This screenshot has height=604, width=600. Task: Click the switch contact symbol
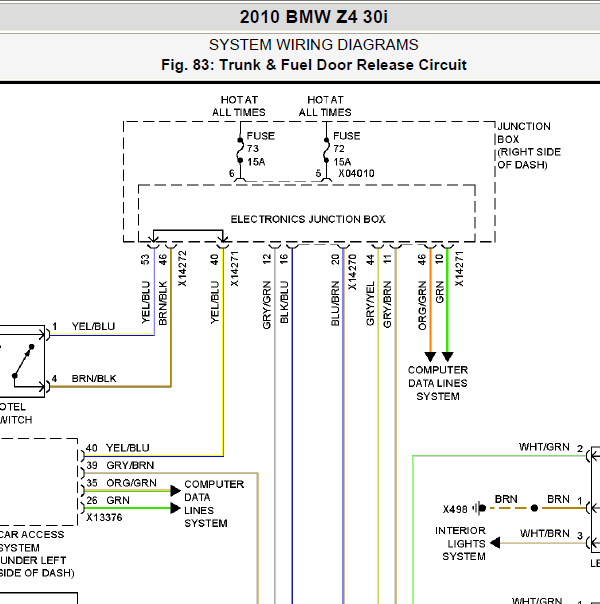pyautogui.click(x=23, y=361)
